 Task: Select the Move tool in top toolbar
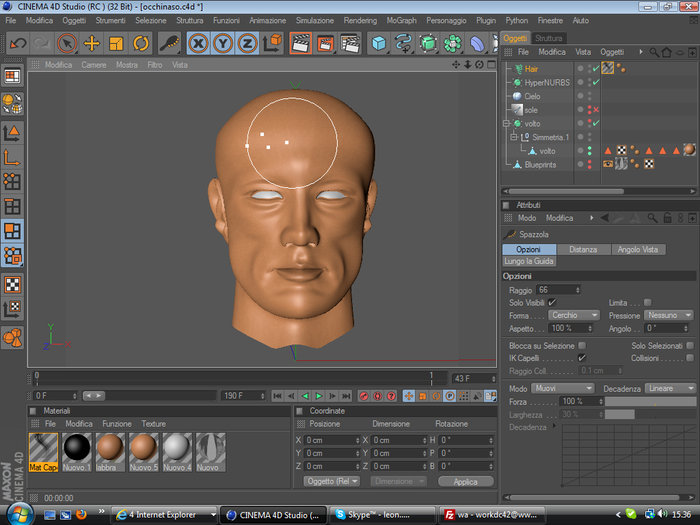(x=92, y=44)
